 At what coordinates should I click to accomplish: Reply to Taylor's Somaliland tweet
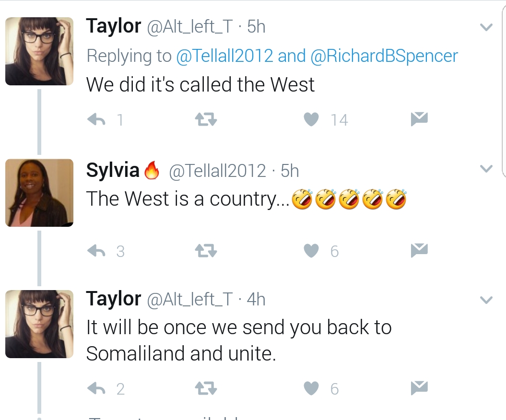tap(96, 388)
